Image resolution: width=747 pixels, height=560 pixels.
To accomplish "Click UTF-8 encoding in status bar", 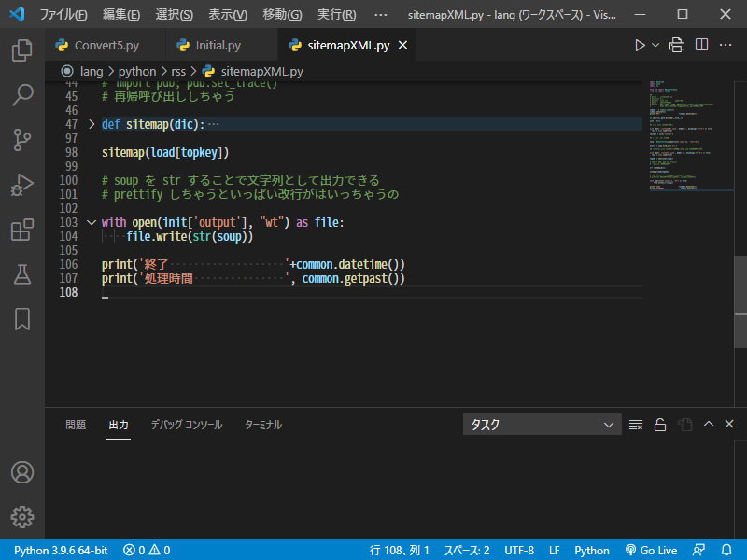I will click(x=519, y=550).
